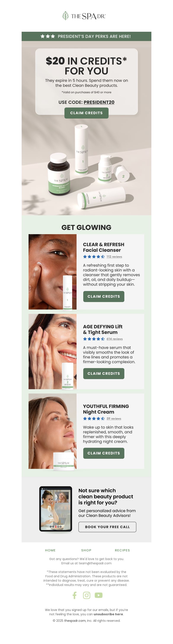
Task: Open the 614 reviews link
Action: [114, 339]
